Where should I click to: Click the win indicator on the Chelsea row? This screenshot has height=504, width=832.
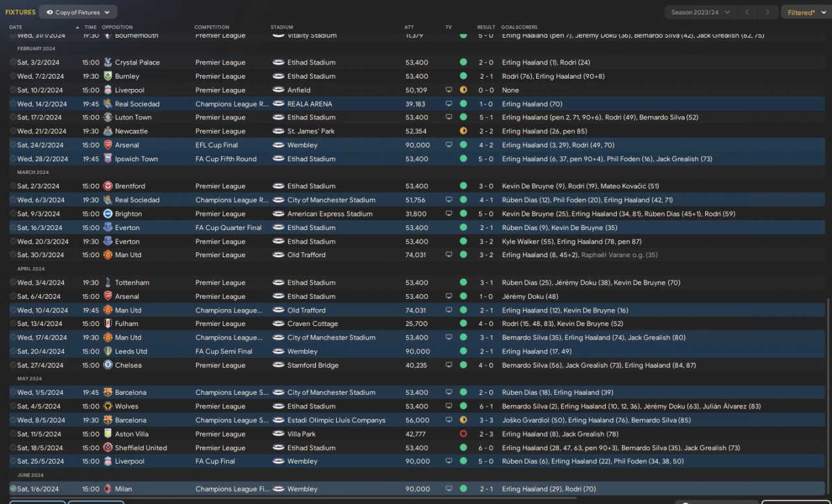(463, 365)
